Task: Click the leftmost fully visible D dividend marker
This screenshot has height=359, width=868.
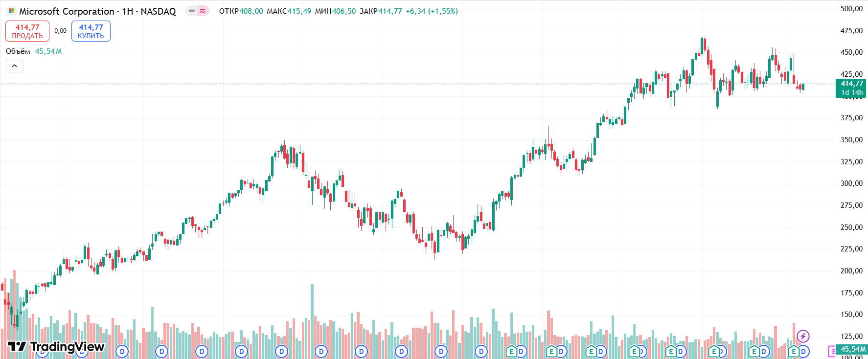Action: pyautogui.click(x=122, y=351)
